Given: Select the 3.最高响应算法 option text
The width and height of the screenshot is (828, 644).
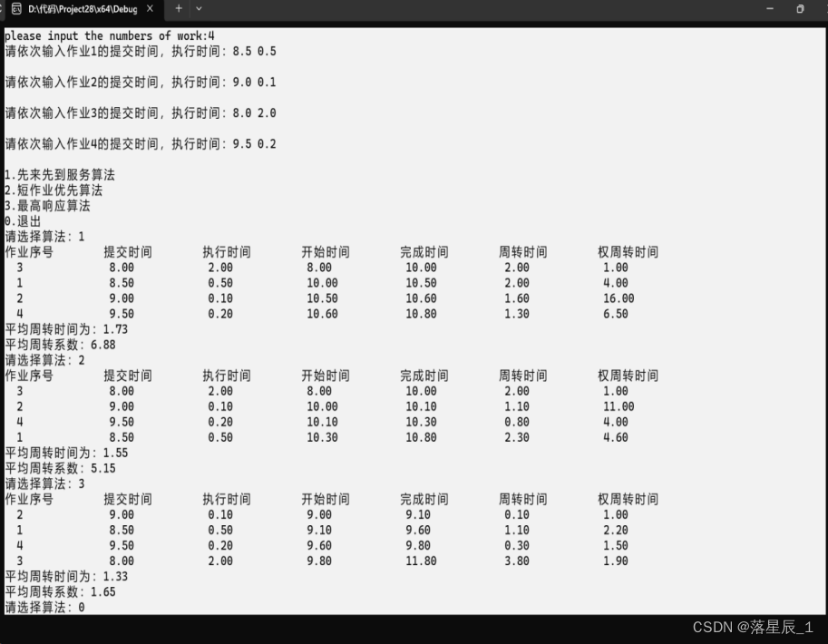Looking at the screenshot, I should [46, 206].
